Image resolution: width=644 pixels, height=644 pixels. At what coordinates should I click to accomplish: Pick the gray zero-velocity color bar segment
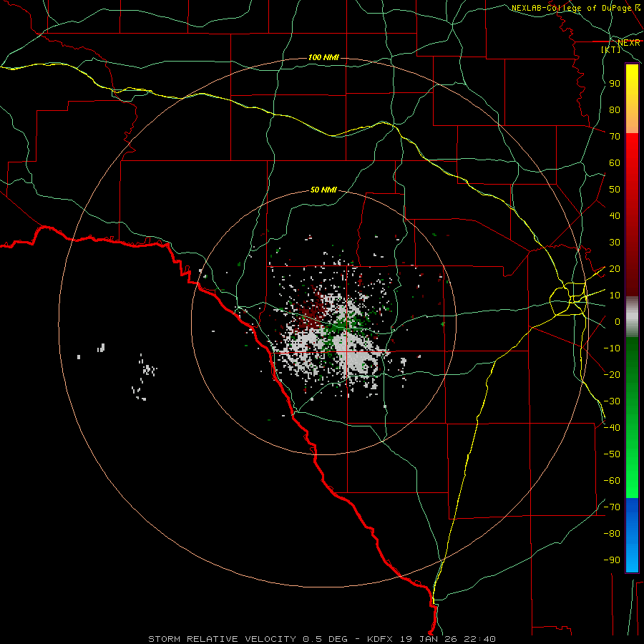[x=632, y=317]
